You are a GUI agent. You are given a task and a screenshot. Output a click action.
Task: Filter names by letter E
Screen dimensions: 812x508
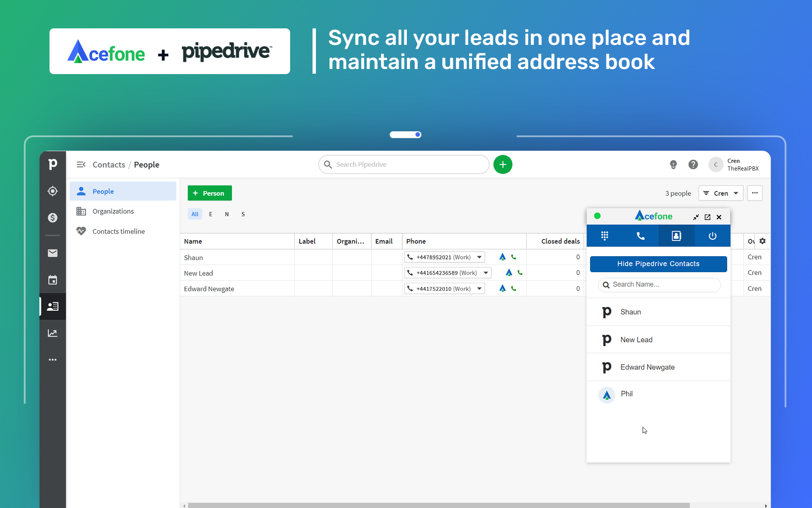click(211, 214)
